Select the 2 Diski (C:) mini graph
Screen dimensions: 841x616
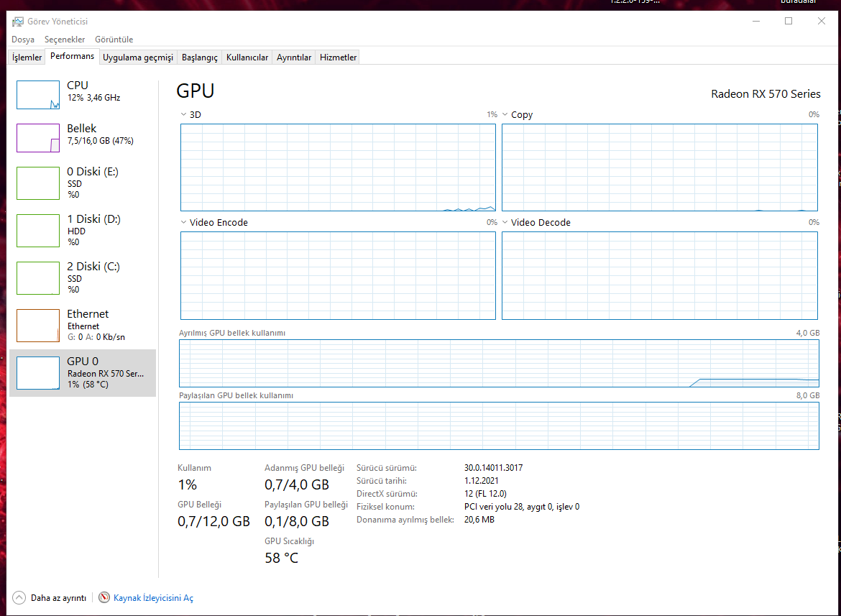[x=38, y=277]
